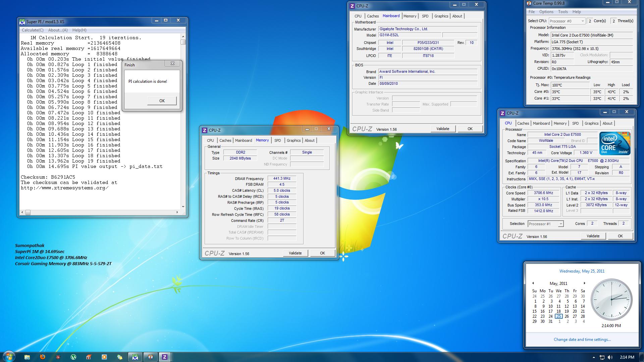Open the About tab in CPU-Z Mainboard window
644x362 pixels.
pos(457,16)
